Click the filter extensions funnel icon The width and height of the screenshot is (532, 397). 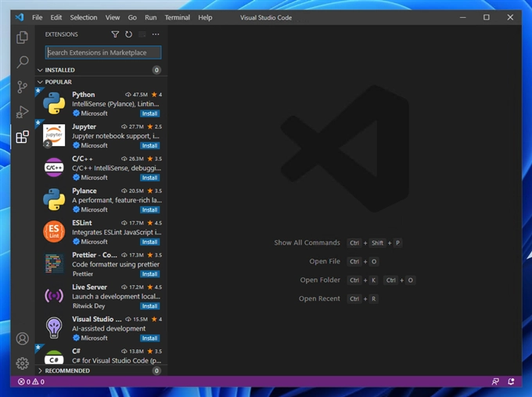tap(115, 34)
